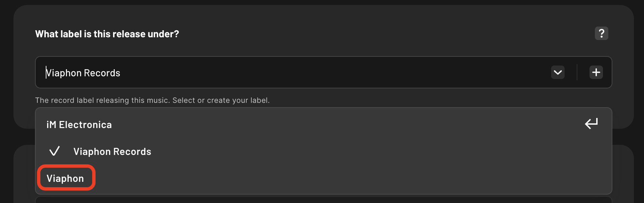Screen dimensions: 644x203
Task: Open help with the question mark icon
Action: click(601, 33)
